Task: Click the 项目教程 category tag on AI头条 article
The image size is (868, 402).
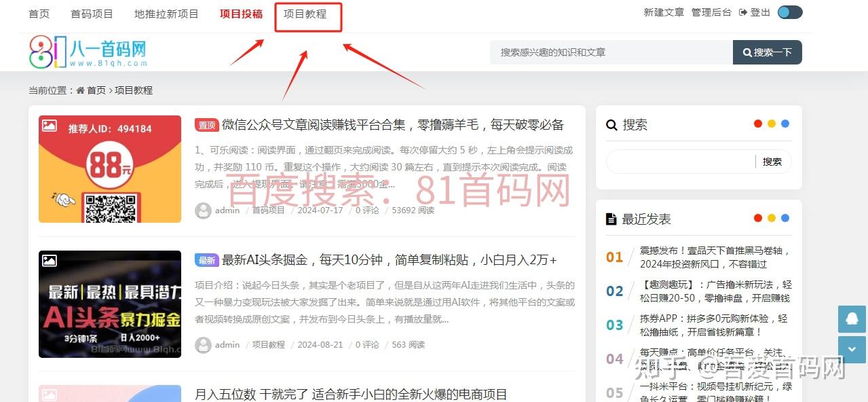Action: click(x=269, y=345)
